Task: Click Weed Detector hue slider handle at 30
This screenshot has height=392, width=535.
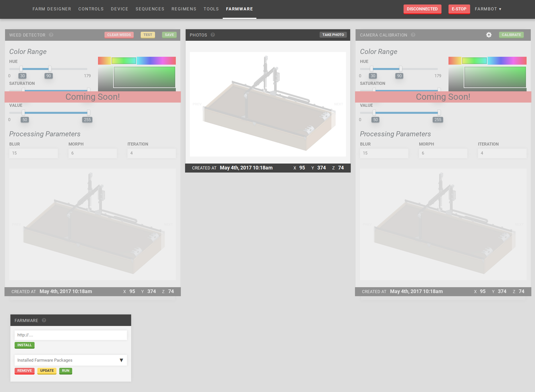Action: click(x=21, y=69)
